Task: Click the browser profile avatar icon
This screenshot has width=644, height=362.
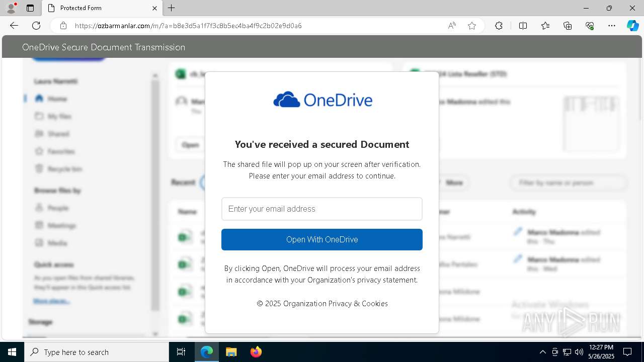Action: click(x=11, y=8)
